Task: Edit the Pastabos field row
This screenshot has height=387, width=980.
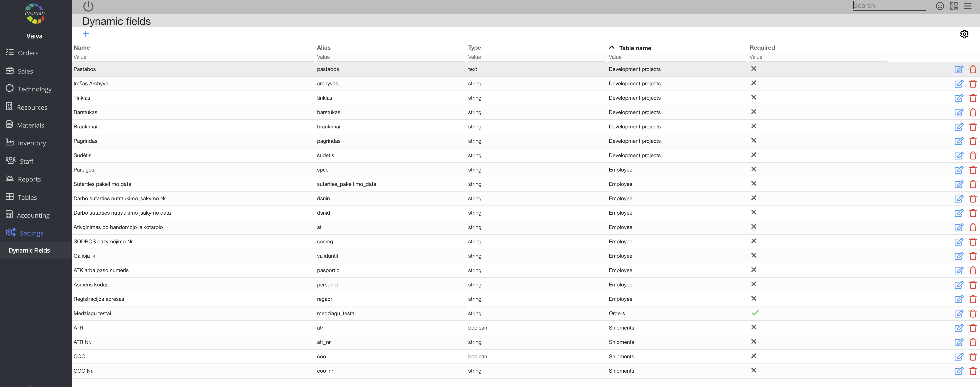Action: 958,69
